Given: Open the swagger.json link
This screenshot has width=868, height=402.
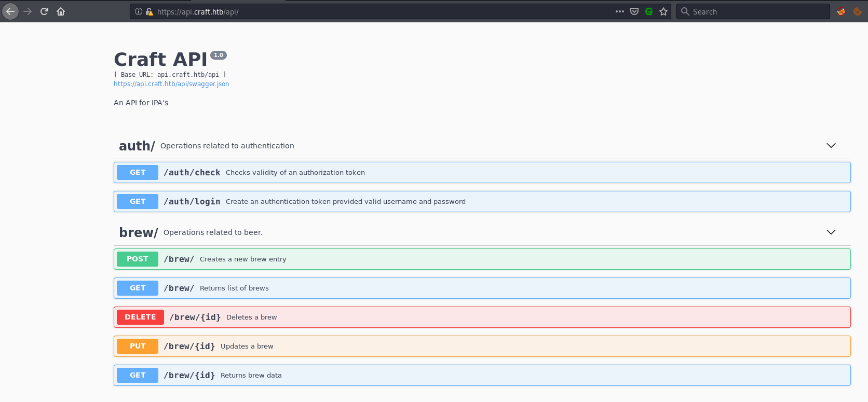Looking at the screenshot, I should click(x=171, y=84).
